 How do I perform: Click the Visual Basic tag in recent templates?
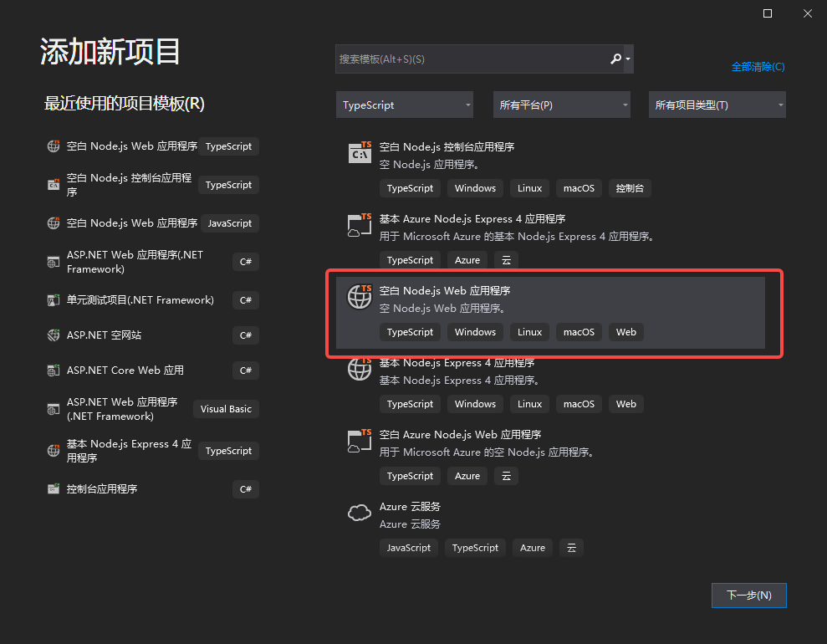[x=226, y=409]
